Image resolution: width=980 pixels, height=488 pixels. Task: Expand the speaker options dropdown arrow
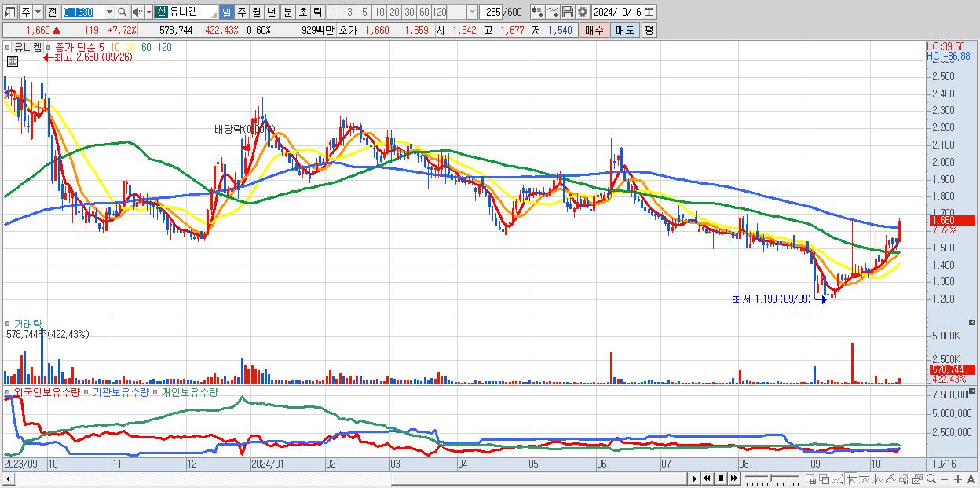(x=148, y=12)
